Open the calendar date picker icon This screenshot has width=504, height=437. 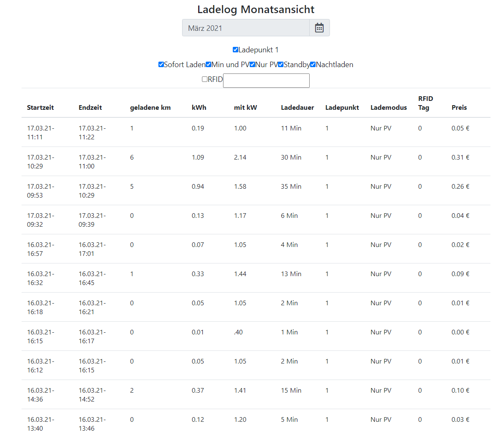pos(319,28)
